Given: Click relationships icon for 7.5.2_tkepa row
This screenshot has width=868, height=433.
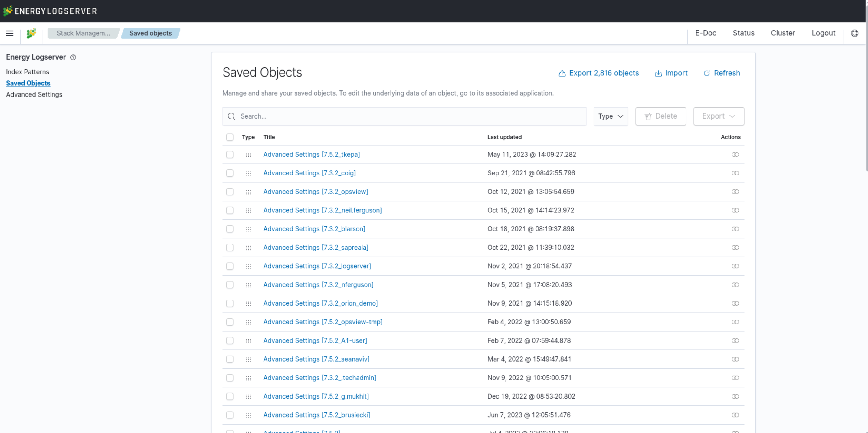Looking at the screenshot, I should (735, 154).
